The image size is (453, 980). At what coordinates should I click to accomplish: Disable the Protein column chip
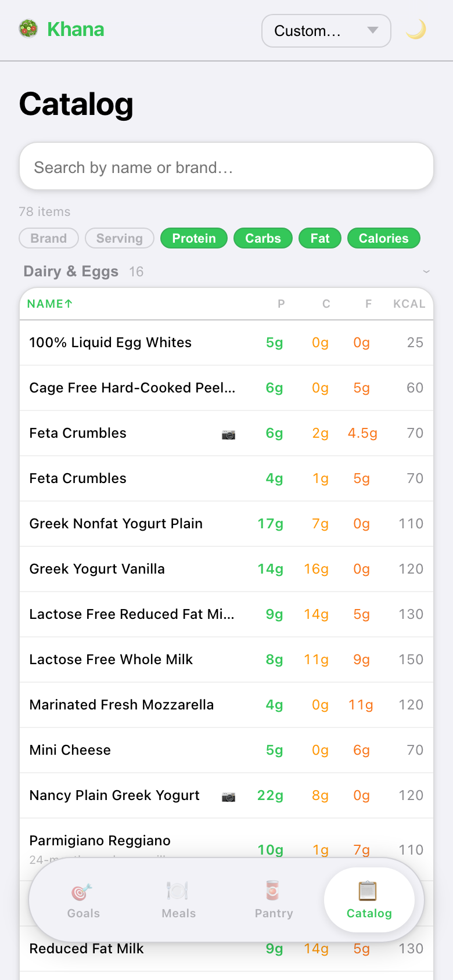pos(194,239)
